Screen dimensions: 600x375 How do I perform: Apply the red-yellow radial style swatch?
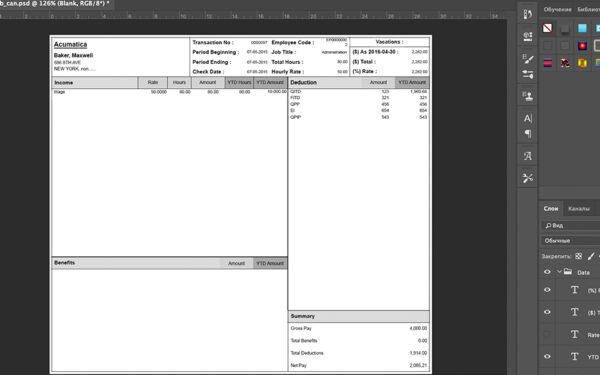582,46
